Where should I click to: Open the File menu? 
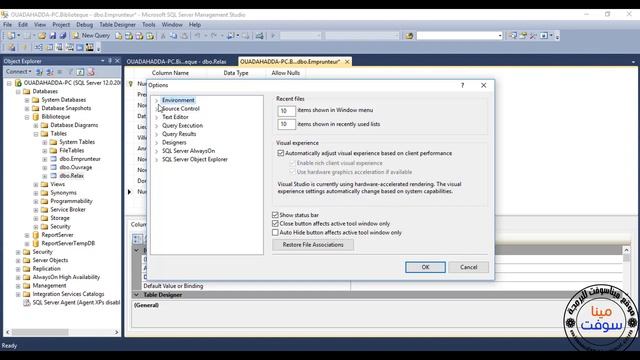7,25
